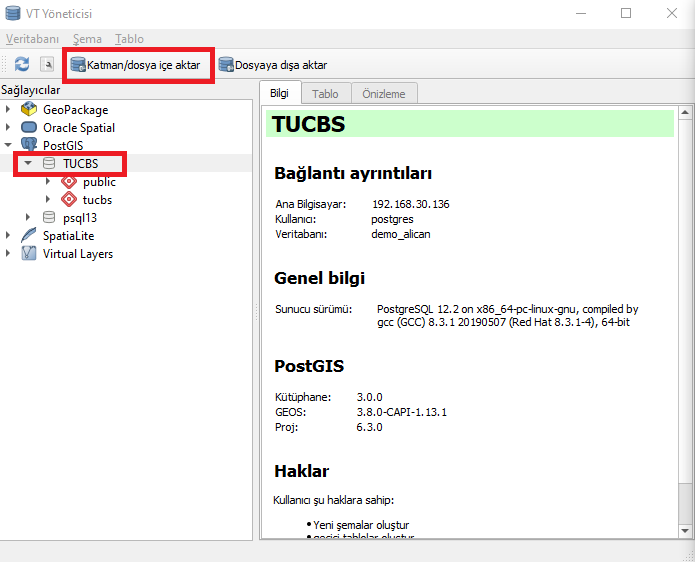Click Dosyaya dışa aktar export button
This screenshot has width=695, height=562.
(x=273, y=65)
